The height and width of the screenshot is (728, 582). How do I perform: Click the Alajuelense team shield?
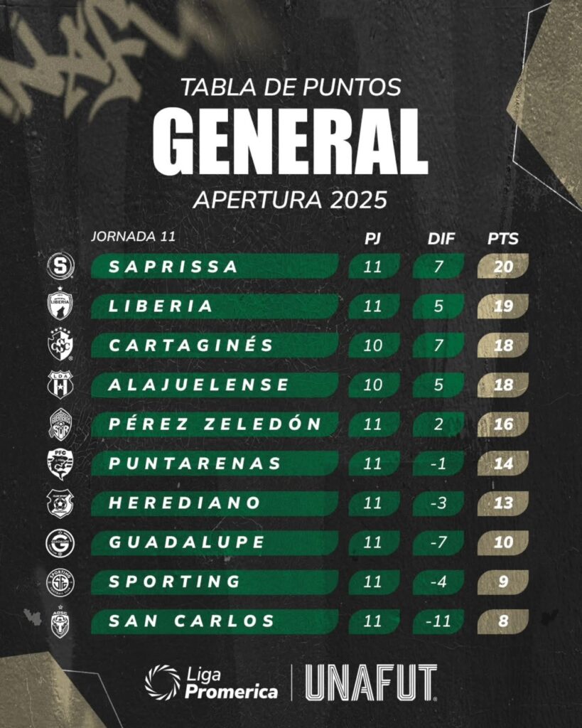60,385
